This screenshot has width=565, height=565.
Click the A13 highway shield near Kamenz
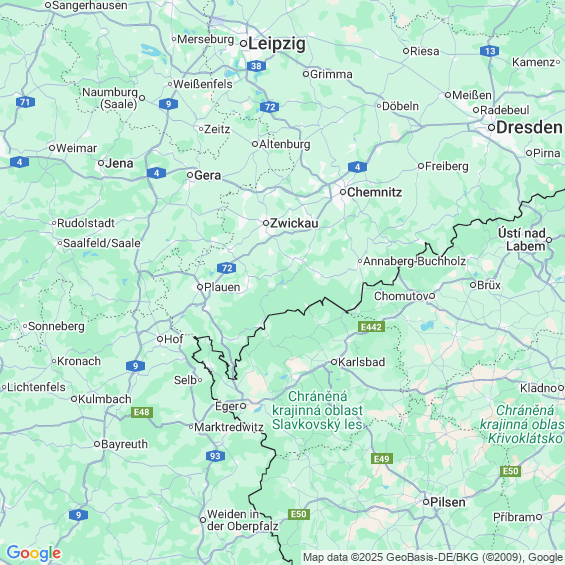(489, 51)
